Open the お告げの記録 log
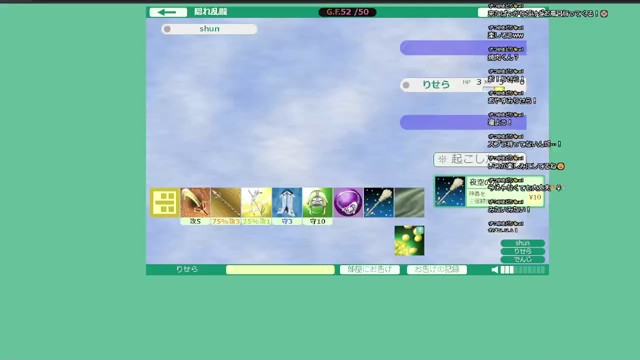 coord(437,269)
